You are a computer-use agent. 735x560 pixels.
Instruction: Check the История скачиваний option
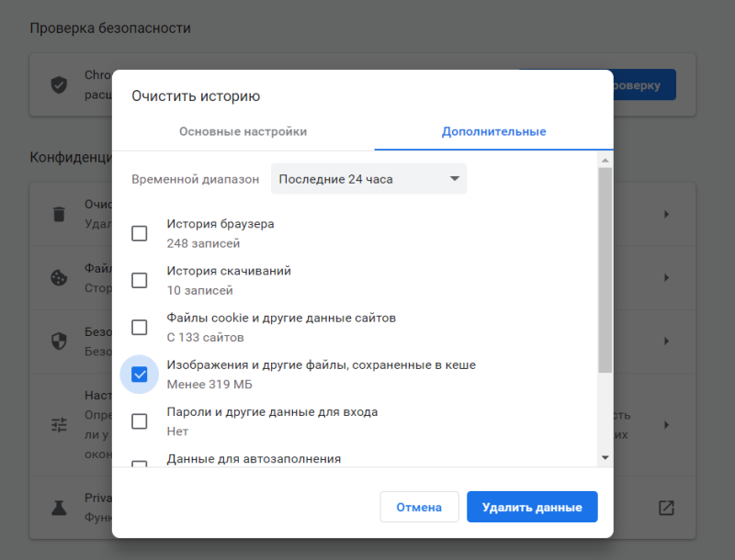pyautogui.click(x=139, y=280)
